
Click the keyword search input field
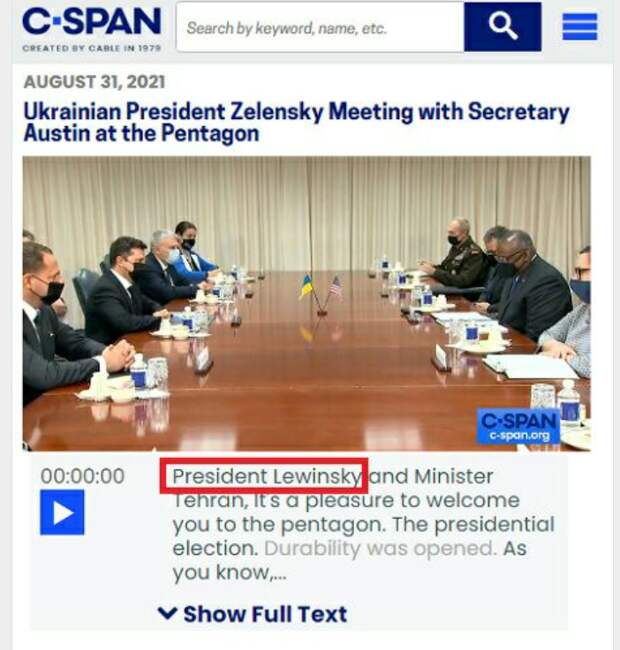[x=320, y=27]
